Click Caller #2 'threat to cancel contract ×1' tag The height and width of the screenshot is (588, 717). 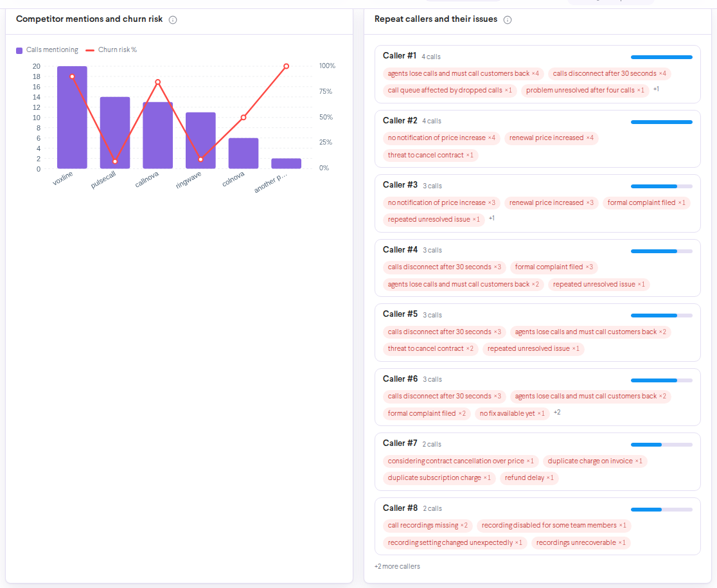[x=430, y=156]
